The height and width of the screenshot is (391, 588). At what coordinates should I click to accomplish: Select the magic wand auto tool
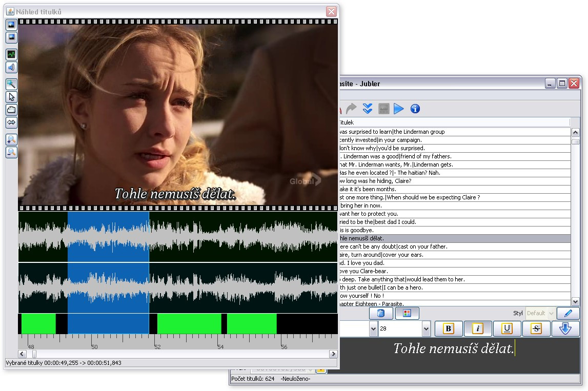tap(12, 85)
